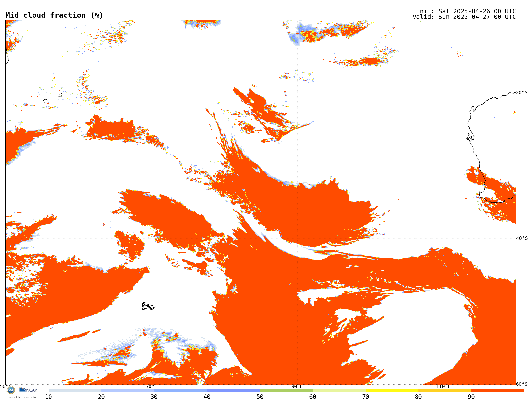The height and width of the screenshot is (400, 532).
Task: Click the 50°E longitude label
Action: [x=5, y=387]
